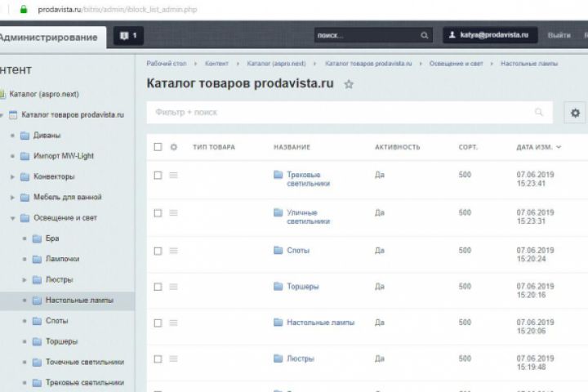Viewport: 588px width, 392px height.
Task: Open row actions menu for Уличные светильники
Action: [x=173, y=212]
